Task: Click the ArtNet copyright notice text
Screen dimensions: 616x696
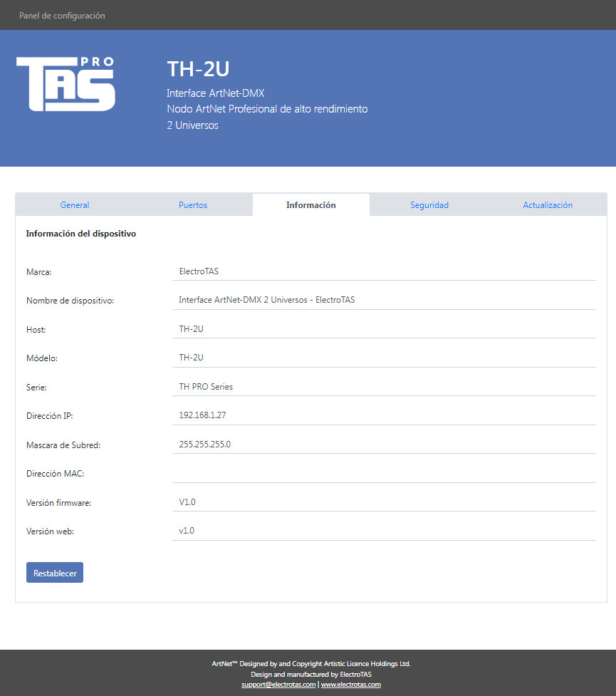Action: pos(311,664)
